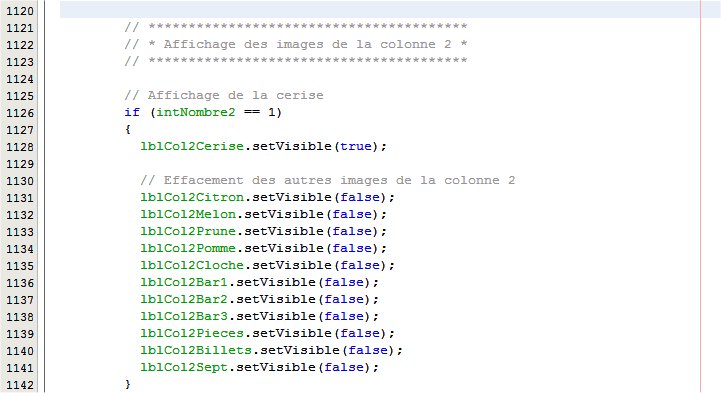Image resolution: width=721 pixels, height=393 pixels.
Task: Click 'true' in setVisible call
Action: pyautogui.click(x=355, y=146)
